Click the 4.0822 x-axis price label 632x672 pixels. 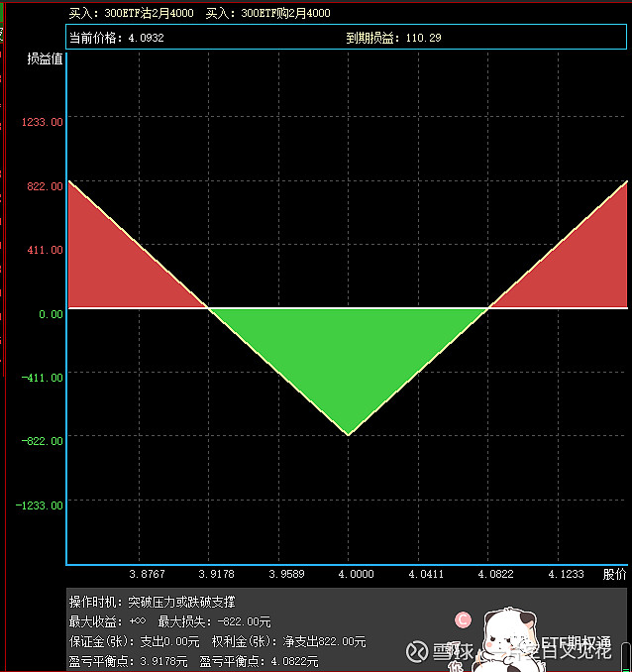495,574
